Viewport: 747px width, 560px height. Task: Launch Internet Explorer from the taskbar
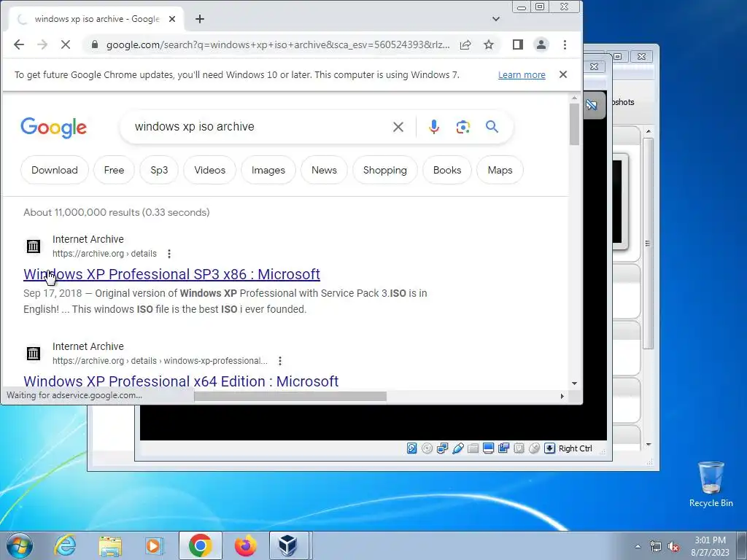65,545
